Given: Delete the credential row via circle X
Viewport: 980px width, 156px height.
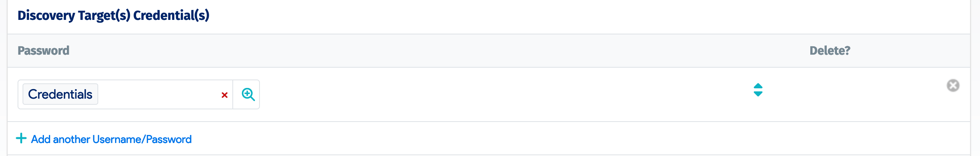Looking at the screenshot, I should [x=953, y=85].
